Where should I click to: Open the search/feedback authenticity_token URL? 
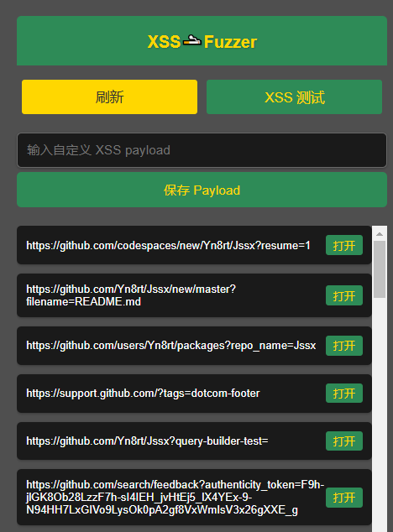click(344, 498)
